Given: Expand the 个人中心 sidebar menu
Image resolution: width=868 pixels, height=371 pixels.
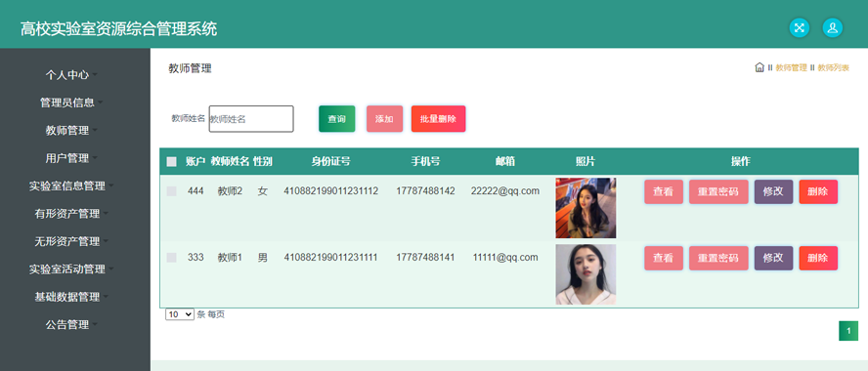Looking at the screenshot, I should click(x=71, y=74).
